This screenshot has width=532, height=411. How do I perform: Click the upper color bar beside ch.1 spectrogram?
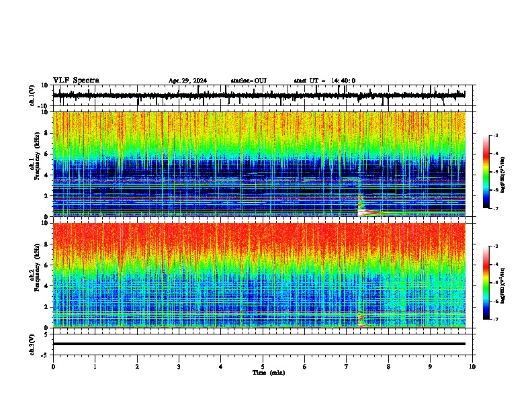pos(486,172)
